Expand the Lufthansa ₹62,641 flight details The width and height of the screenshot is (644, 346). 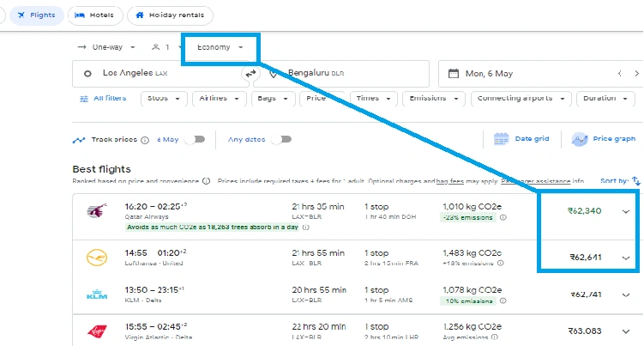pos(625,258)
